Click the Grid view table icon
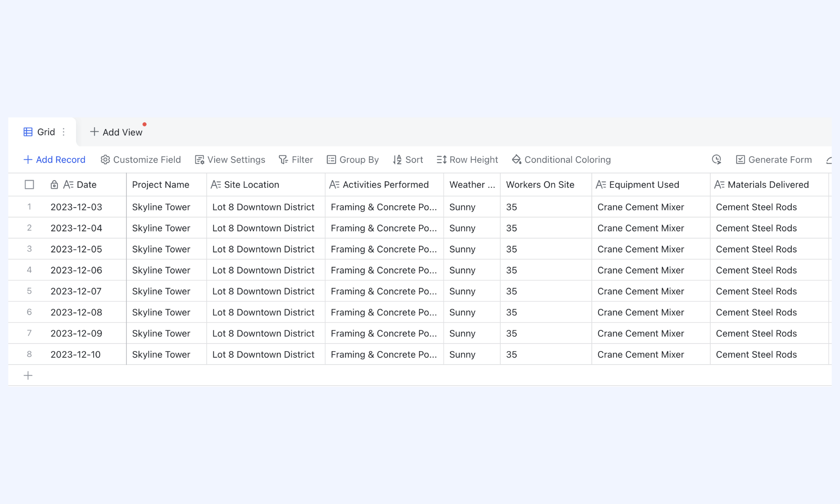840x504 pixels. (x=28, y=132)
